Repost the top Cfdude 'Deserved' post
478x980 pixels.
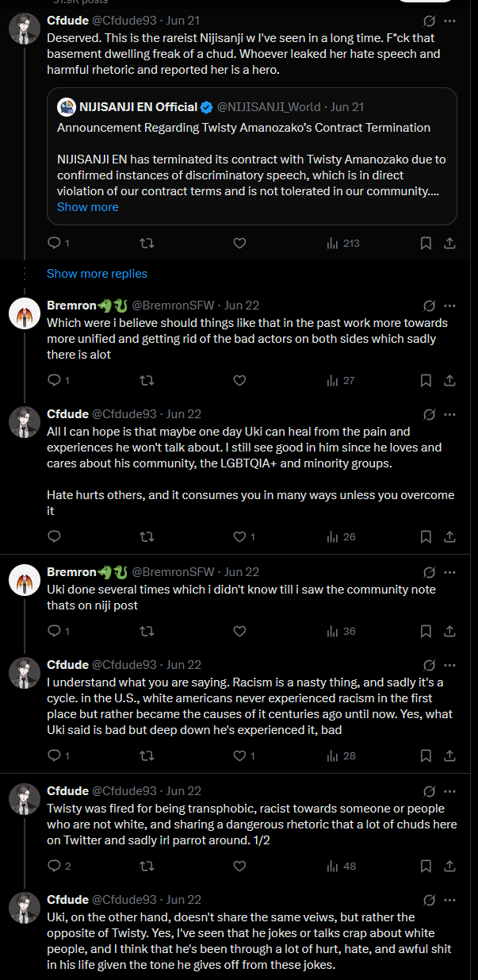click(147, 244)
